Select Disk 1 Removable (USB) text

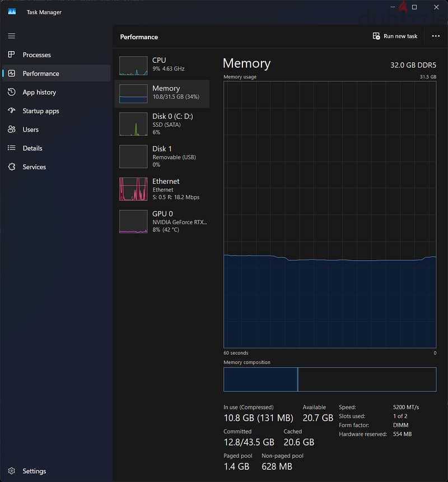point(174,156)
